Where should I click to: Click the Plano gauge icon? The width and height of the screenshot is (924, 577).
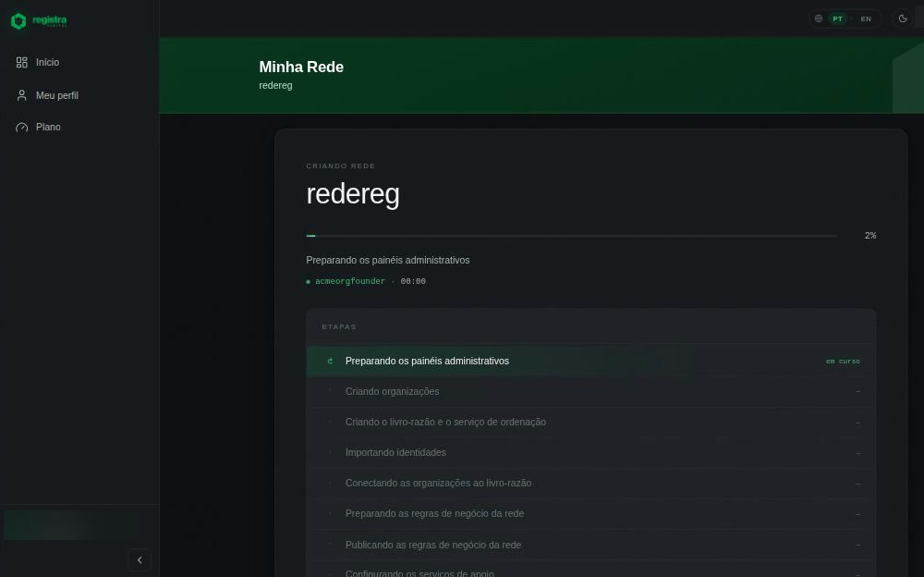point(22,128)
